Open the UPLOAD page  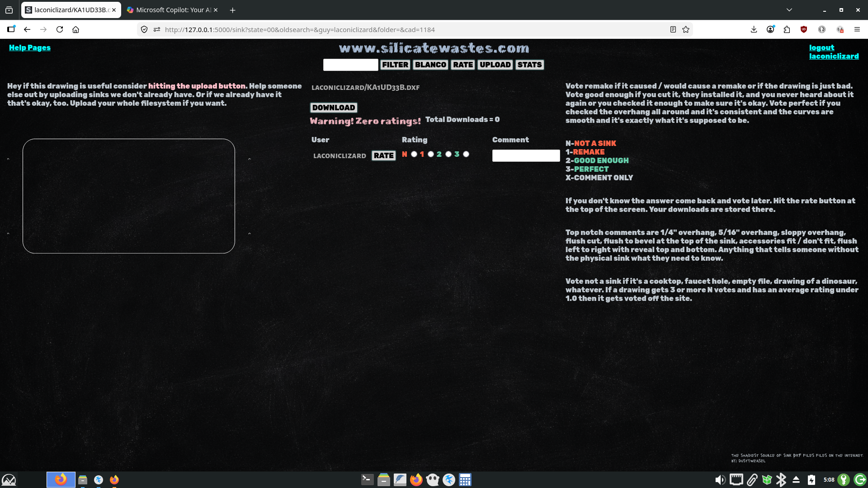pyautogui.click(x=495, y=65)
